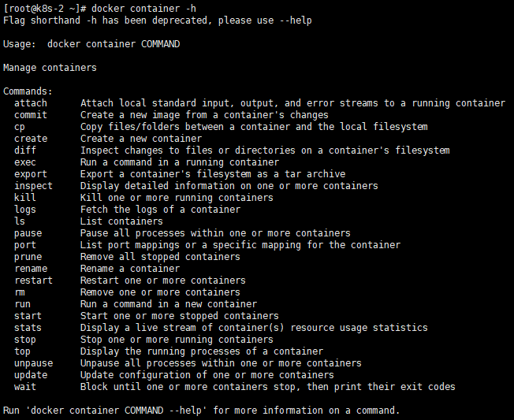Click the '[root@k8s-2 ~]#' shell prompt
514x420 pixels.
point(44,8)
